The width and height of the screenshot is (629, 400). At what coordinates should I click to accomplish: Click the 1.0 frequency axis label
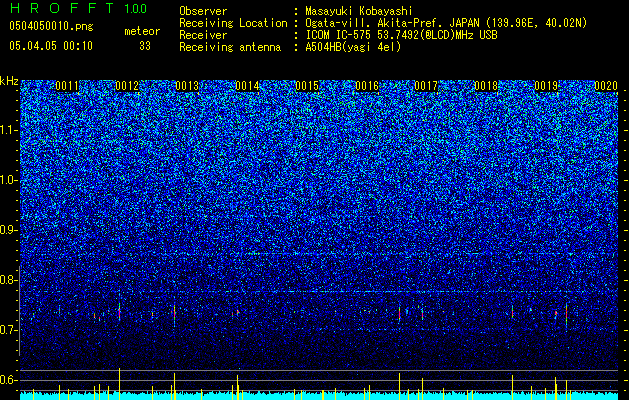[8, 180]
